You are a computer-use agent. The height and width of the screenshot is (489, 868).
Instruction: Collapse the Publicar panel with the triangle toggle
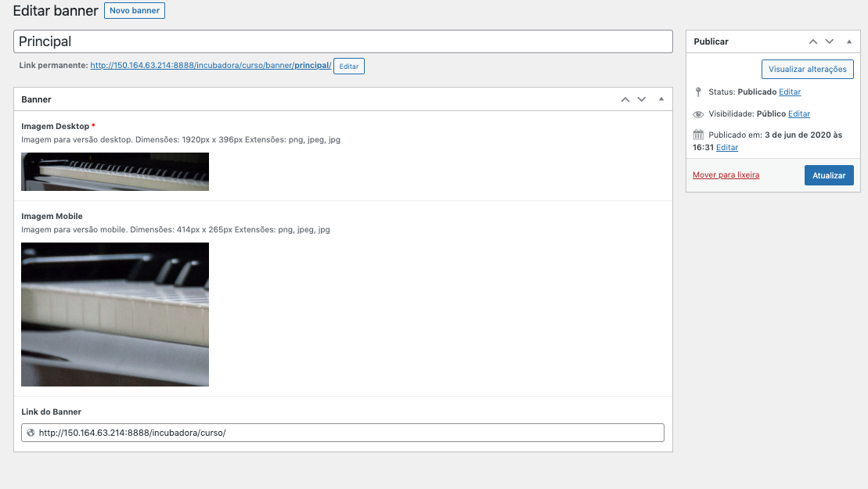(x=848, y=41)
